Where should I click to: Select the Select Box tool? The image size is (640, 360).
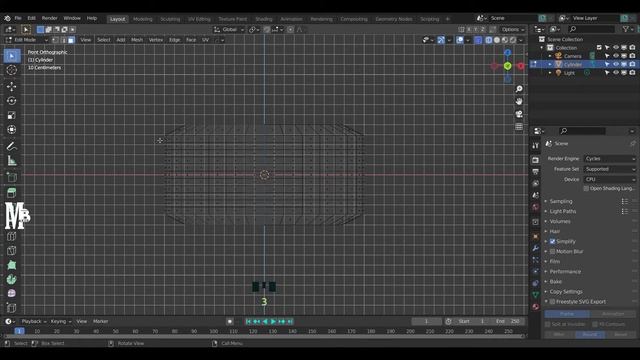tap(12, 56)
